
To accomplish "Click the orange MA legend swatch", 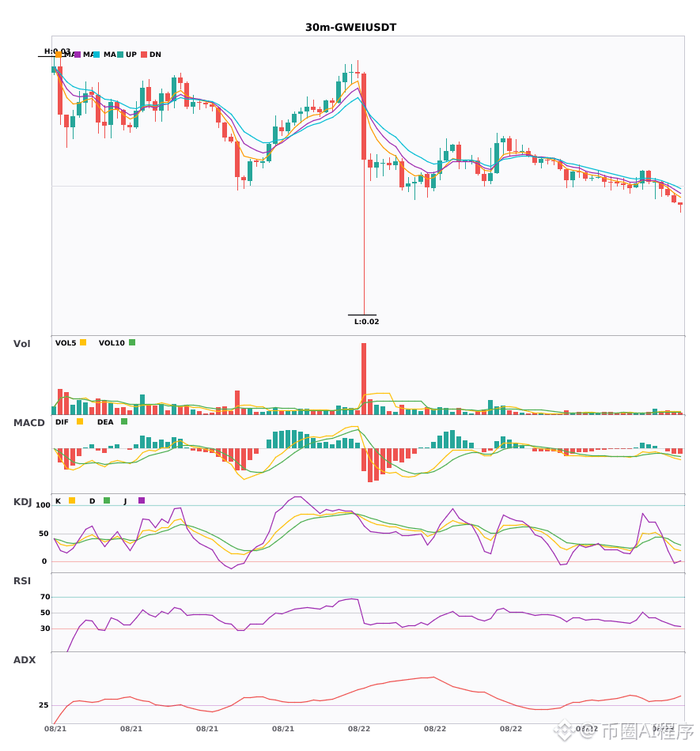I will click(58, 55).
